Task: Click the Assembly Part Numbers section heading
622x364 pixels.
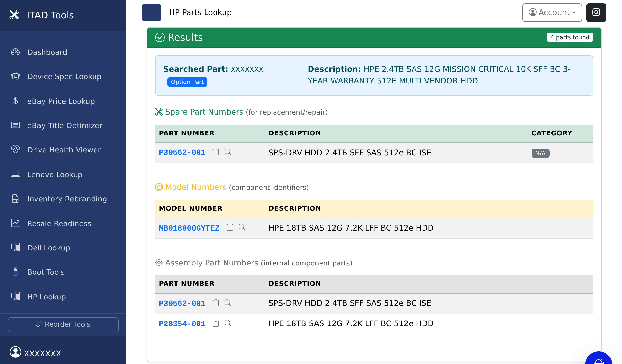Action: tap(212, 263)
